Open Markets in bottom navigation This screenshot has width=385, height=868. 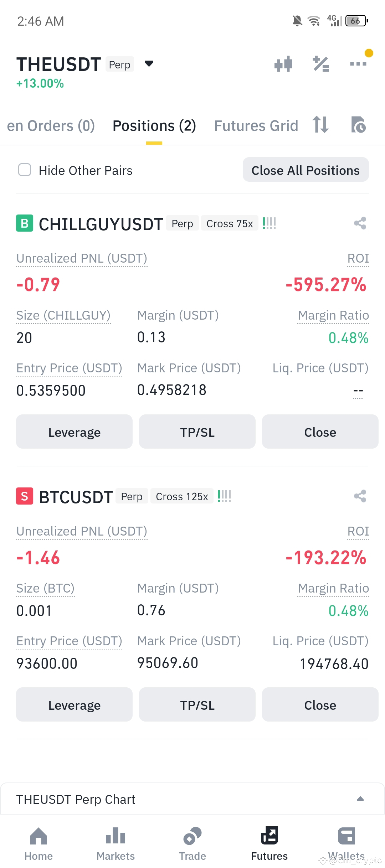(115, 844)
